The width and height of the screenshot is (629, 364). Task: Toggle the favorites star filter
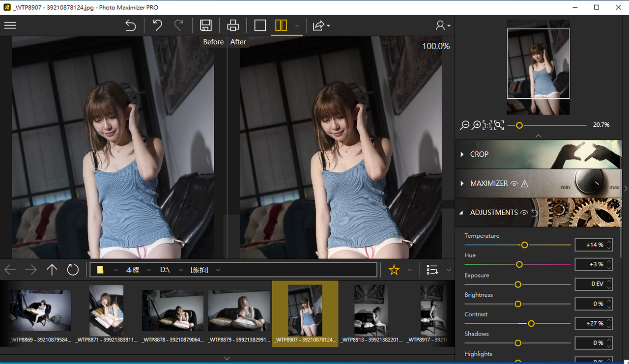[394, 270]
